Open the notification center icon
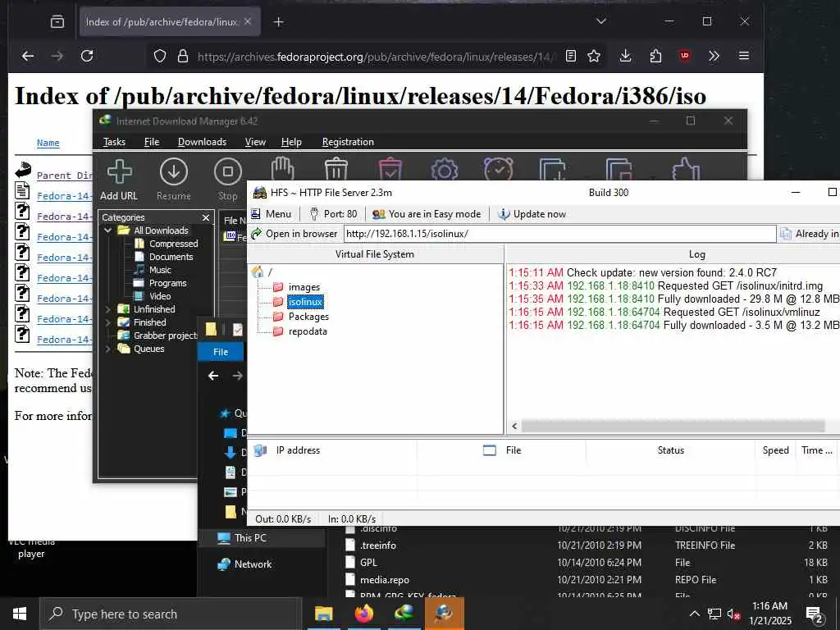Image resolution: width=840 pixels, height=630 pixels. tap(815, 614)
